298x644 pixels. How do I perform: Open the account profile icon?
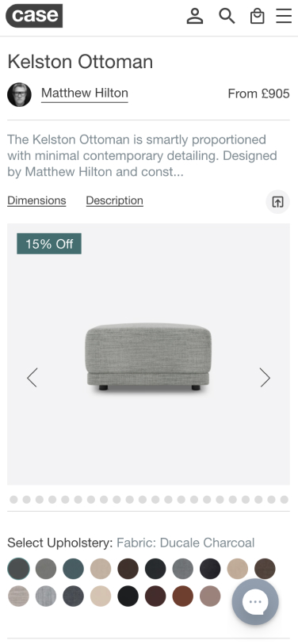point(195,16)
